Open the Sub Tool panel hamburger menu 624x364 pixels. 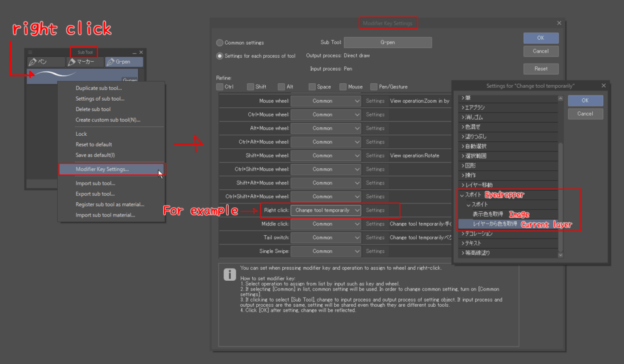click(30, 52)
